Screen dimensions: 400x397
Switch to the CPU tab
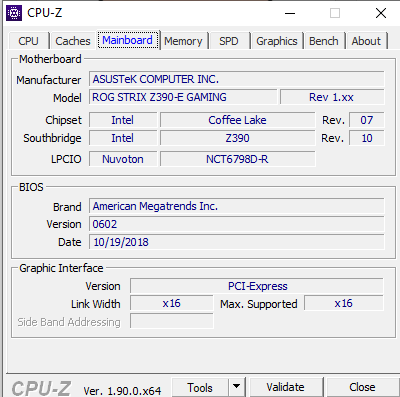coord(29,41)
